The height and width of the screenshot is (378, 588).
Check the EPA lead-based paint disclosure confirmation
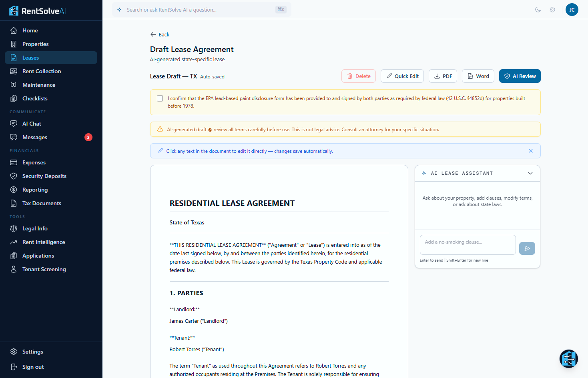160,98
